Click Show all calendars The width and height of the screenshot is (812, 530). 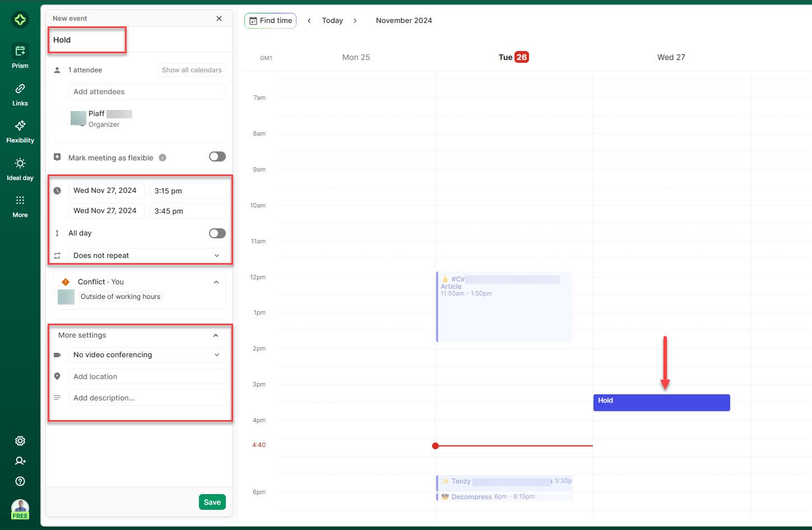coord(191,70)
